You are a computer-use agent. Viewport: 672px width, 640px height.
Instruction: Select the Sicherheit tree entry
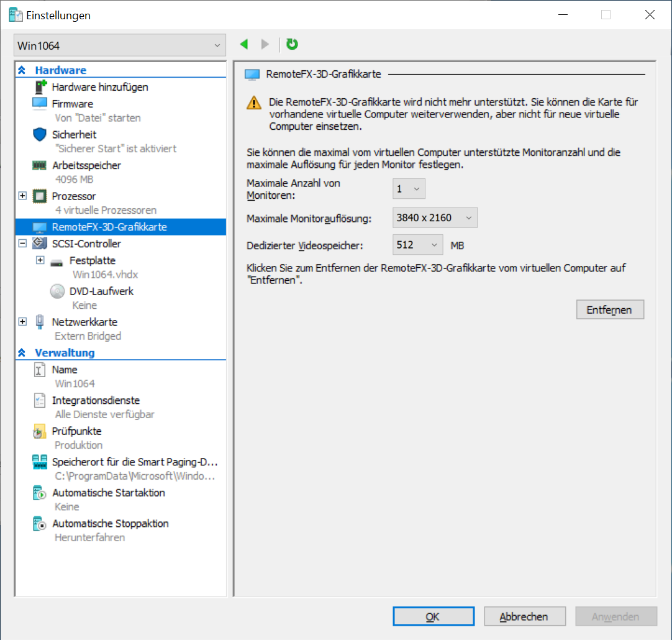(x=74, y=135)
